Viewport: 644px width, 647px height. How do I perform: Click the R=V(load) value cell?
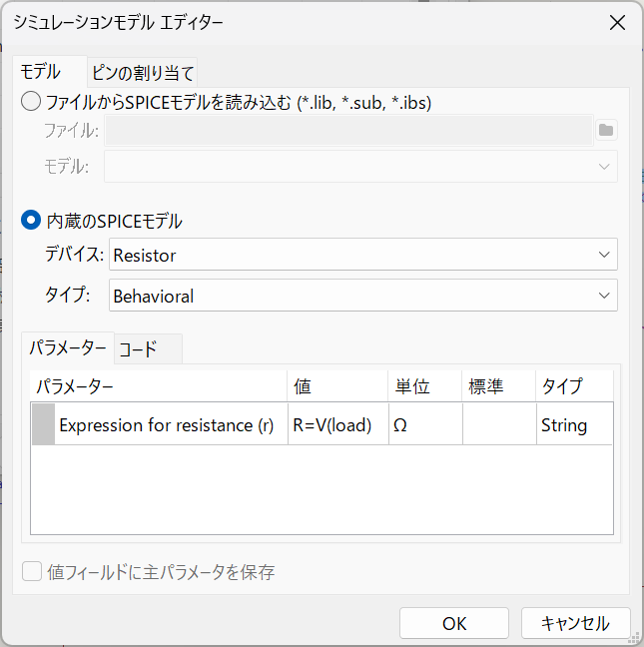(x=337, y=424)
